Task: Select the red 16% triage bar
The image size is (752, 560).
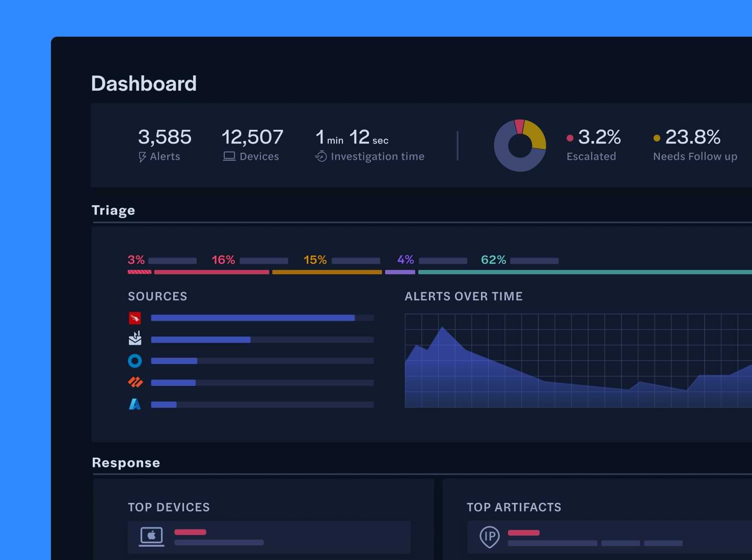Action: [x=211, y=272]
